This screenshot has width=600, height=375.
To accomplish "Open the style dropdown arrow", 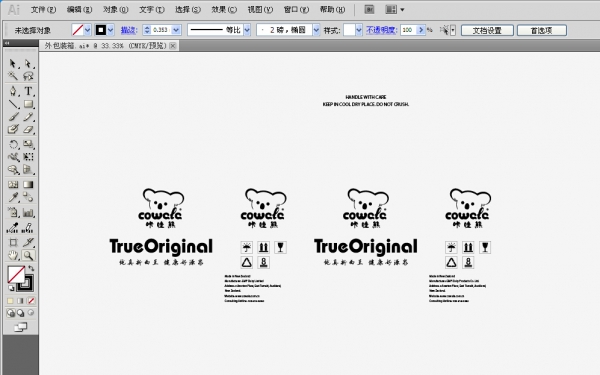I will coord(359,30).
